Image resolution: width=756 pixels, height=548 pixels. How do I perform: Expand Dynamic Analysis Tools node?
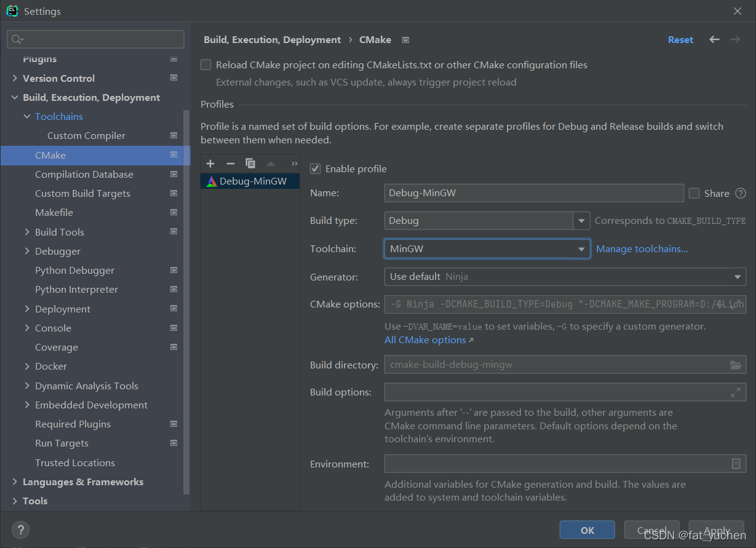click(x=27, y=386)
